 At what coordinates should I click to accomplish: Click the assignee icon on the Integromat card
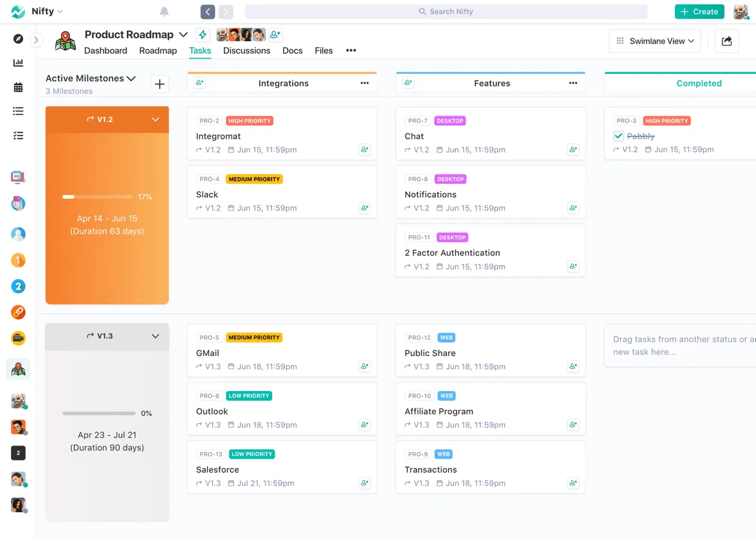coord(365,149)
